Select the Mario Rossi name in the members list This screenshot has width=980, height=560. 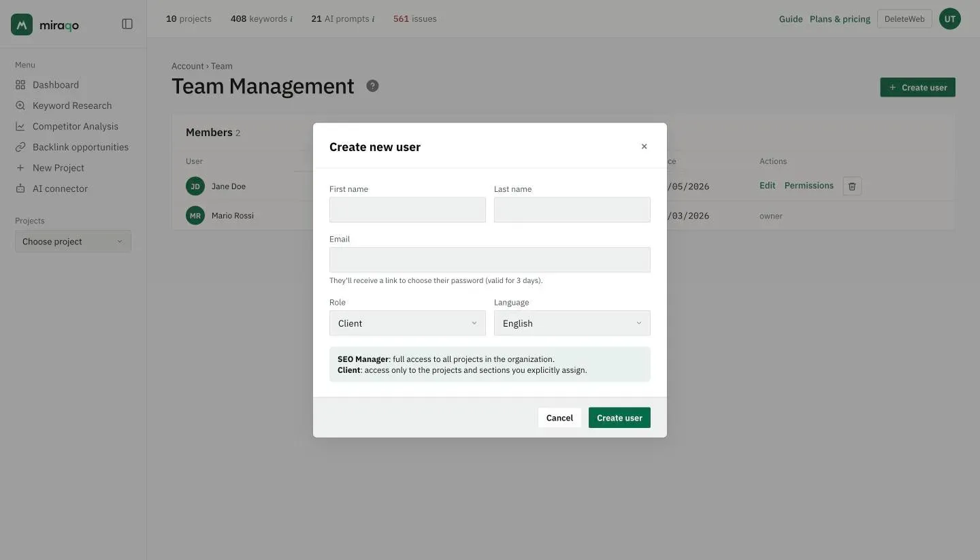click(x=233, y=216)
